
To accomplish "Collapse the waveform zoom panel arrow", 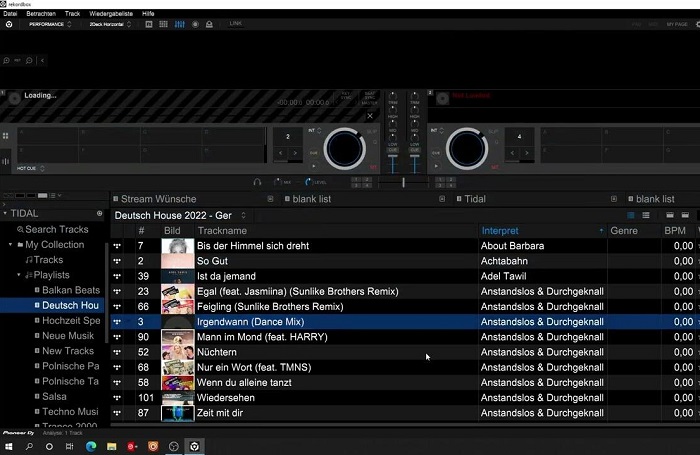I will click(x=42, y=60).
